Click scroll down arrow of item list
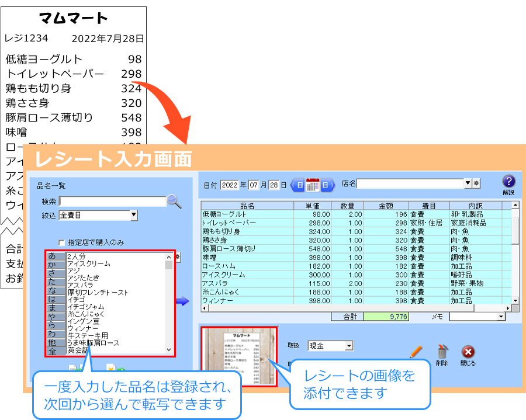The image size is (526, 420). (169, 349)
